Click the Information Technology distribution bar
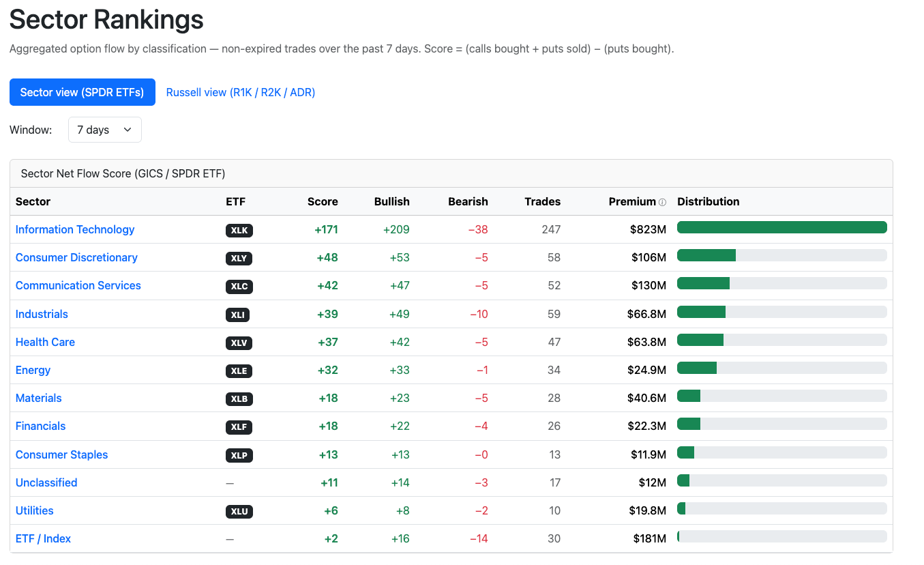The width and height of the screenshot is (924, 565). pyautogui.click(x=782, y=227)
